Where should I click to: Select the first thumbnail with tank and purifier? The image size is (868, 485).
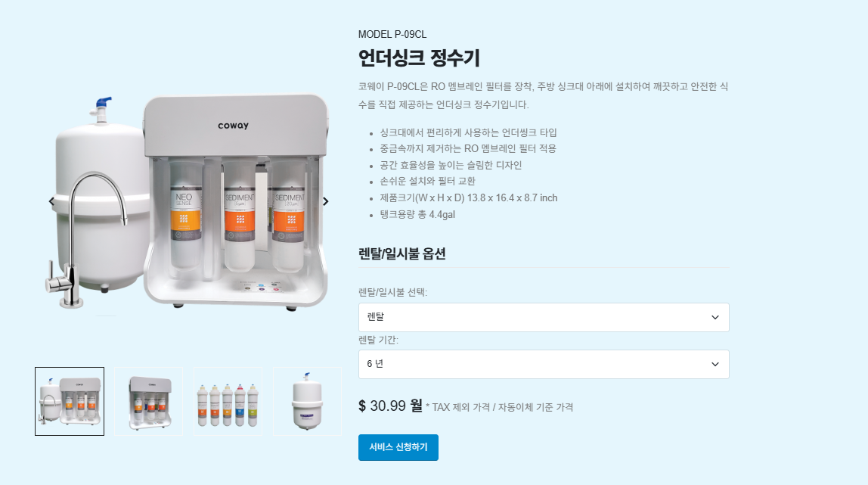click(70, 402)
